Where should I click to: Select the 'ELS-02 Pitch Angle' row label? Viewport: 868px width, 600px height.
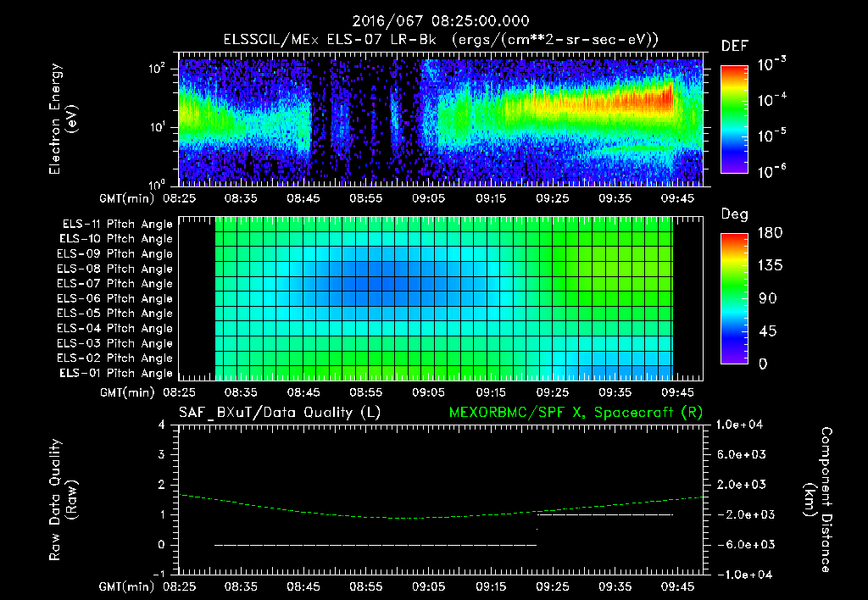pos(114,358)
